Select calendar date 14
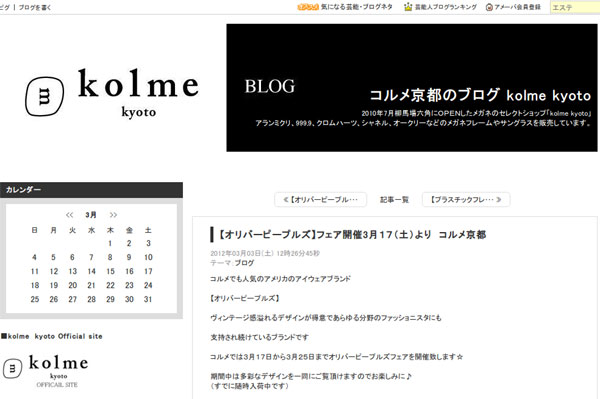The width and height of the screenshot is (600, 399). coord(91,271)
